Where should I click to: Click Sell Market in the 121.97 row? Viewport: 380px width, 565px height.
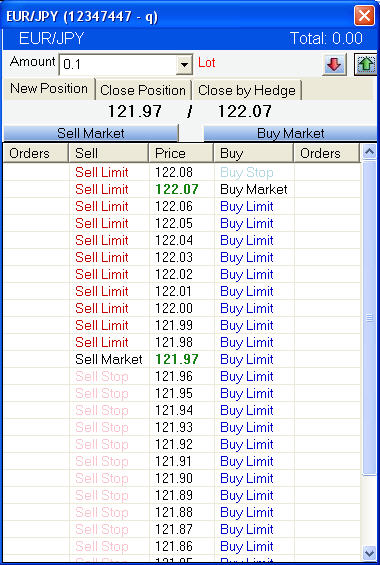109,359
